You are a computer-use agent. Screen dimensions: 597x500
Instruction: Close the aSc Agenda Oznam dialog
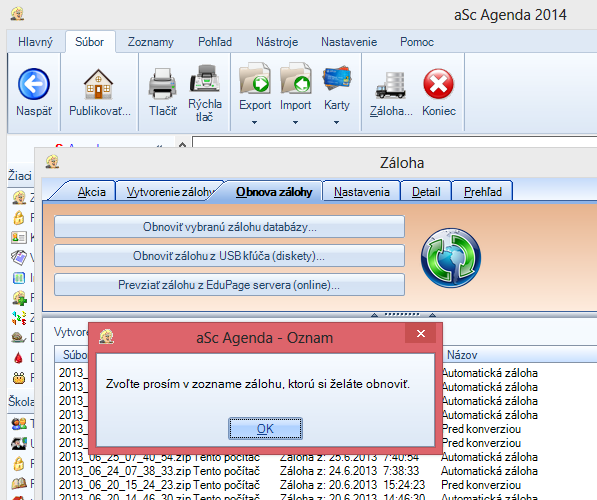click(421, 333)
